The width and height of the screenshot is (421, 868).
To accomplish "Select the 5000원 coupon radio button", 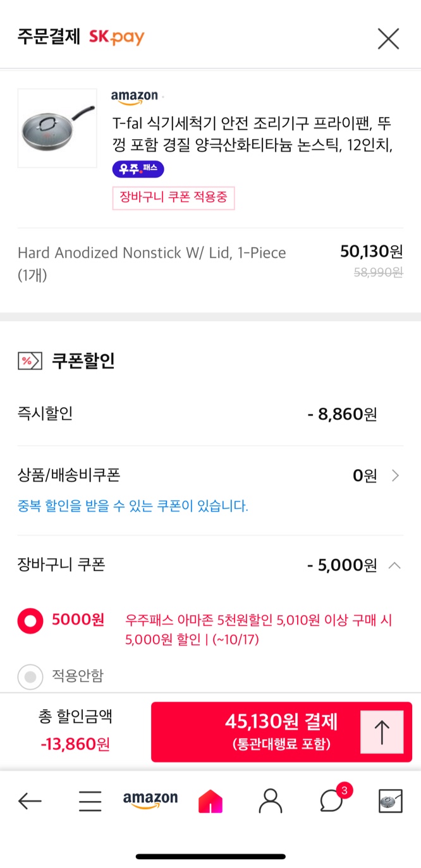I will point(30,621).
